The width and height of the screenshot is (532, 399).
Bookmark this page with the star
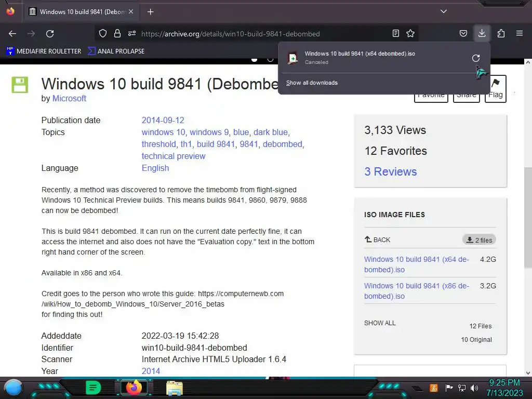(410, 33)
